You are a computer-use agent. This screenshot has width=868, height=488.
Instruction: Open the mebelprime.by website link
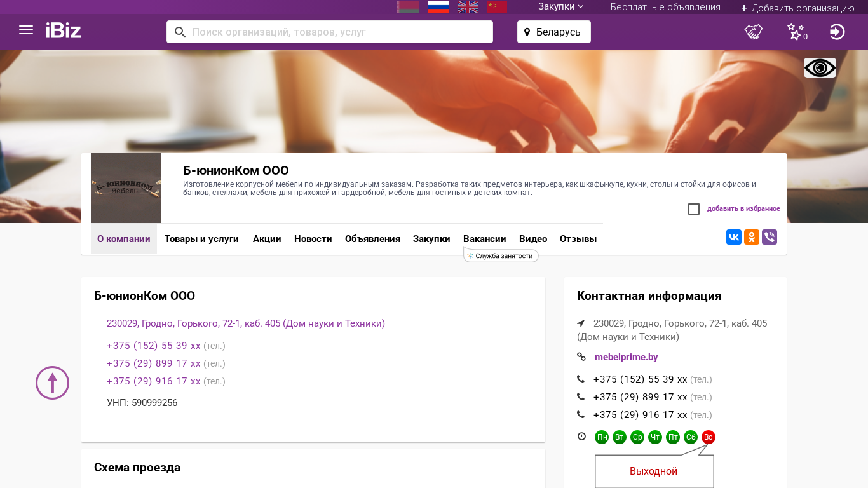pos(626,357)
